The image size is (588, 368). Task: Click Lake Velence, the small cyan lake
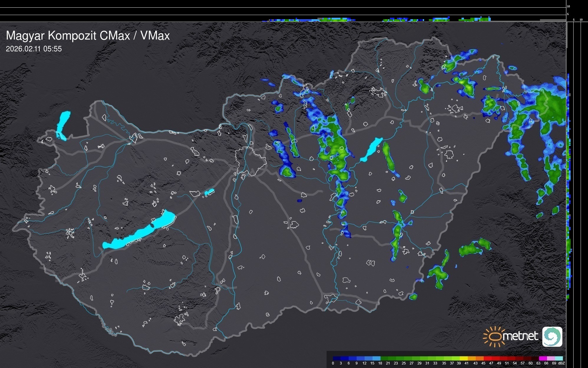(x=209, y=192)
